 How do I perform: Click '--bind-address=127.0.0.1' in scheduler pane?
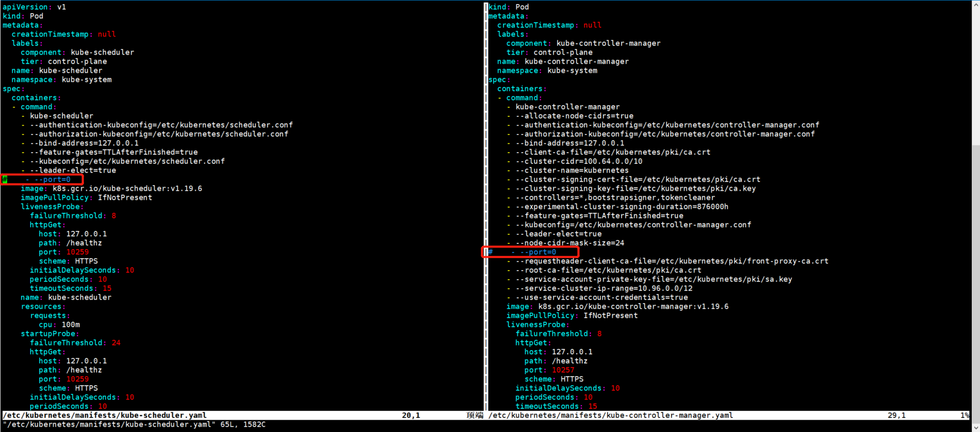[x=84, y=143]
